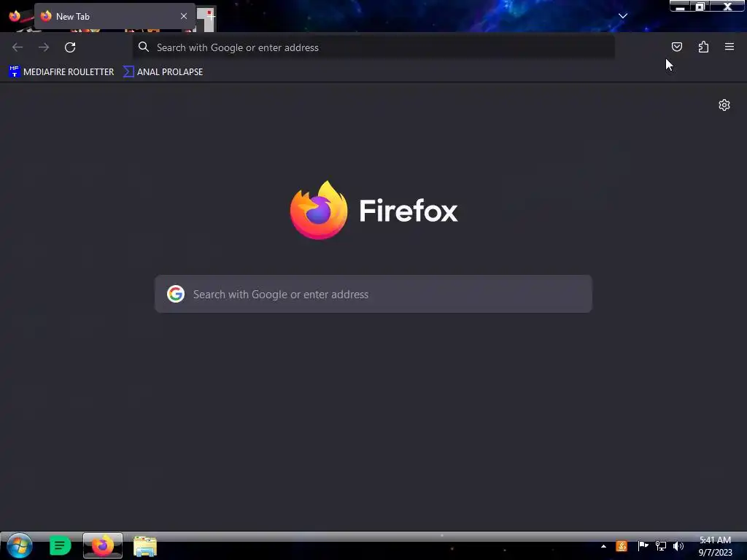Save page to Pocket
The height and width of the screenshot is (560, 747).
click(676, 47)
